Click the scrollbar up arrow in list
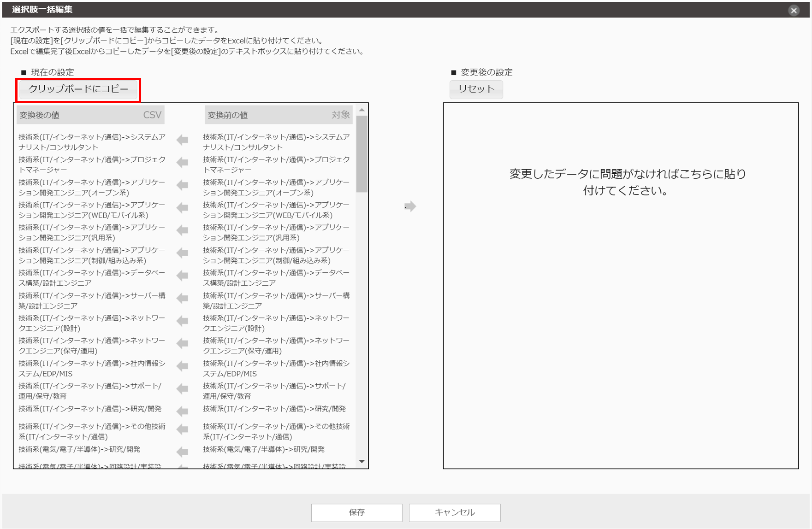The image size is (812, 529). pos(362,110)
